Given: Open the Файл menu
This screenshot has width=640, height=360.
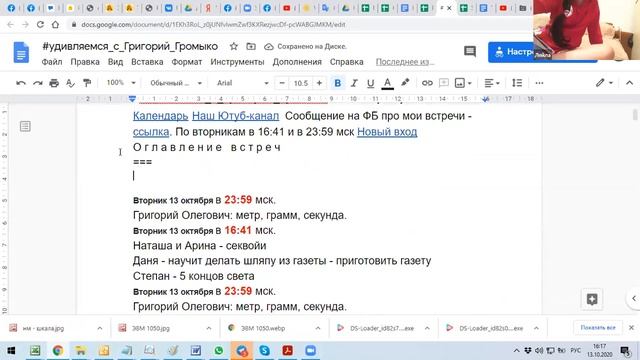Looking at the screenshot, I should click(52, 62).
